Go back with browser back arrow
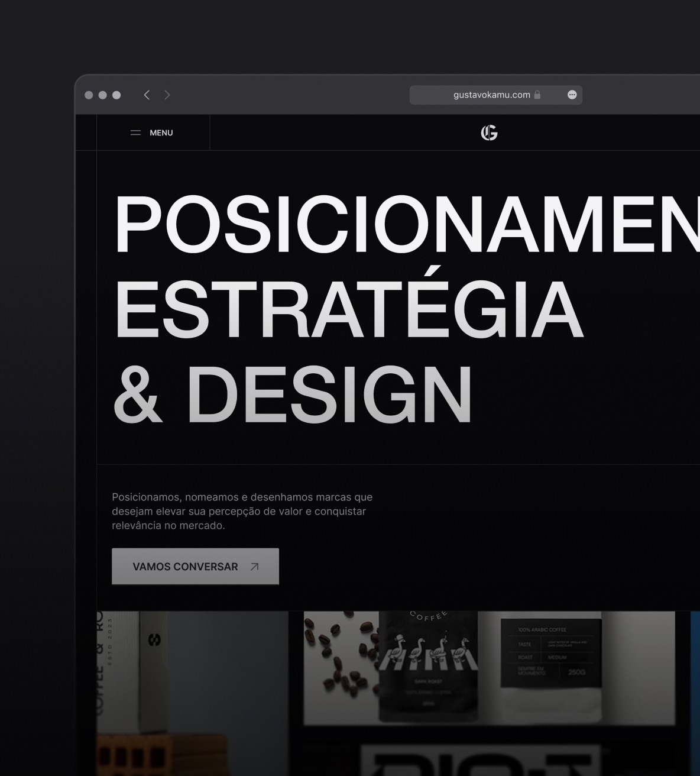Screen dimensions: 700x776 pyautogui.click(x=147, y=95)
